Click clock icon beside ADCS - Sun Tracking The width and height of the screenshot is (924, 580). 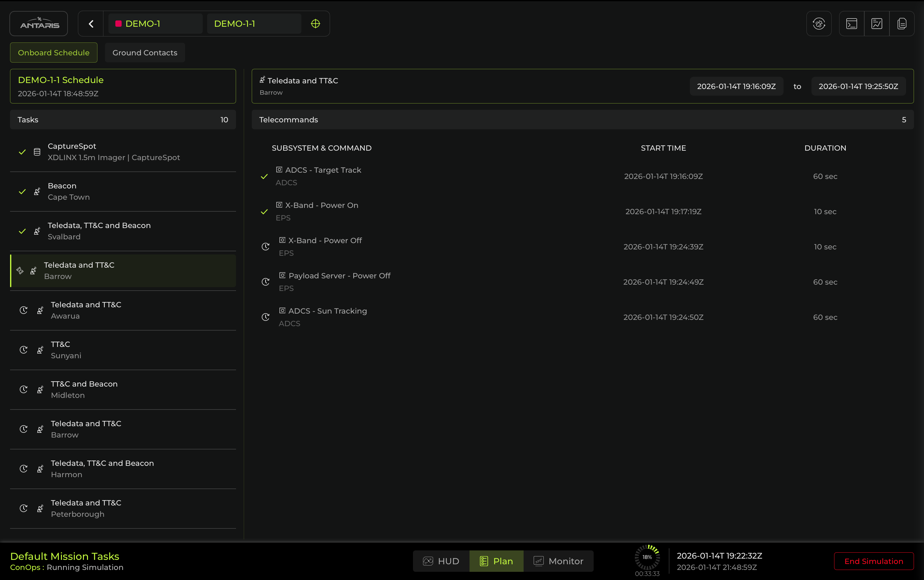click(266, 317)
